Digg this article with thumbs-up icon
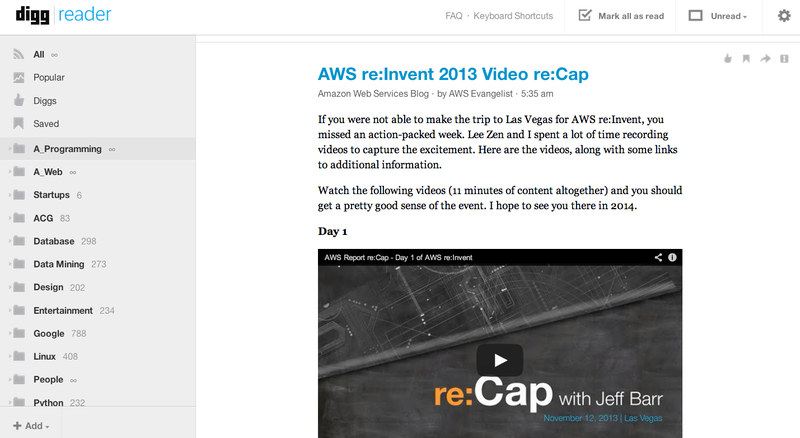 [728, 59]
